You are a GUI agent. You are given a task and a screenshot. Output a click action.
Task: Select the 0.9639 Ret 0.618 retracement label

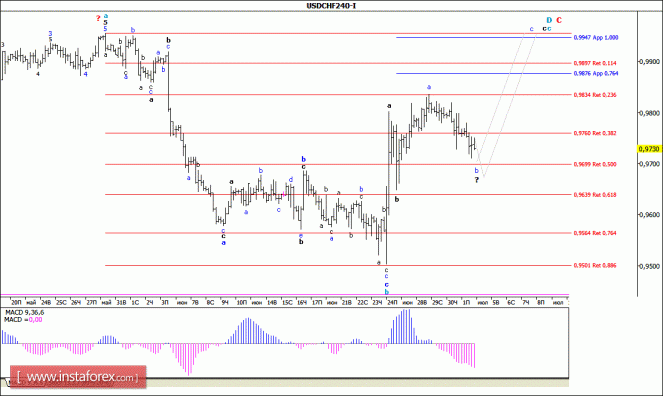[x=595, y=195]
